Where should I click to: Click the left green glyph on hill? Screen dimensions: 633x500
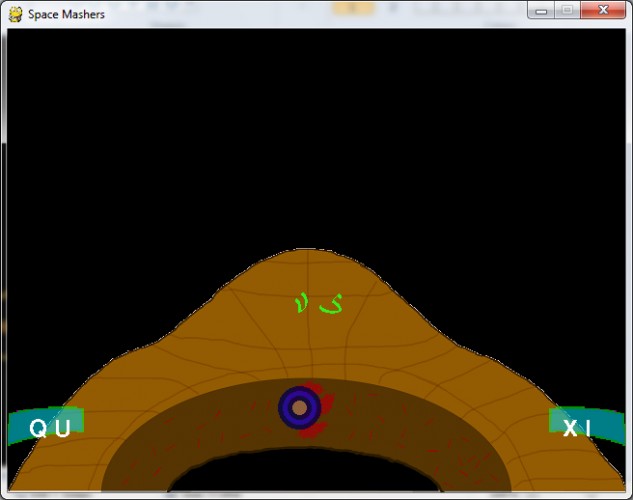click(x=301, y=303)
